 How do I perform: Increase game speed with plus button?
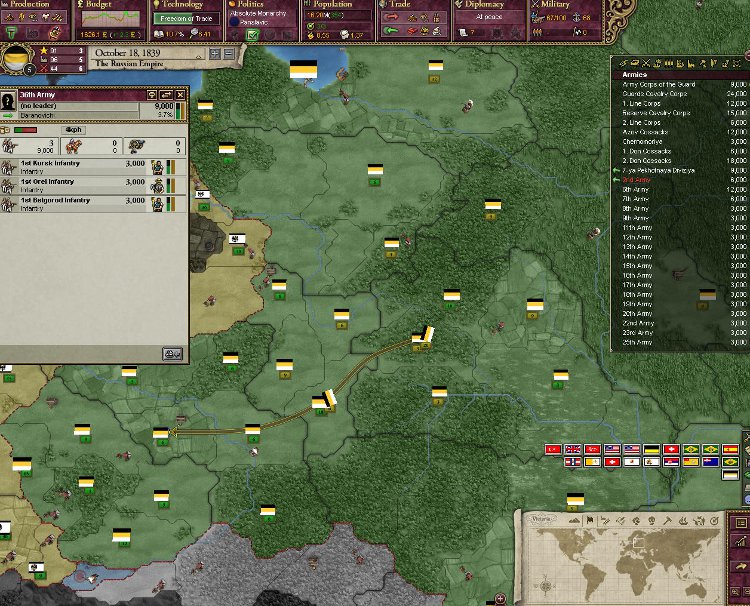[215, 53]
